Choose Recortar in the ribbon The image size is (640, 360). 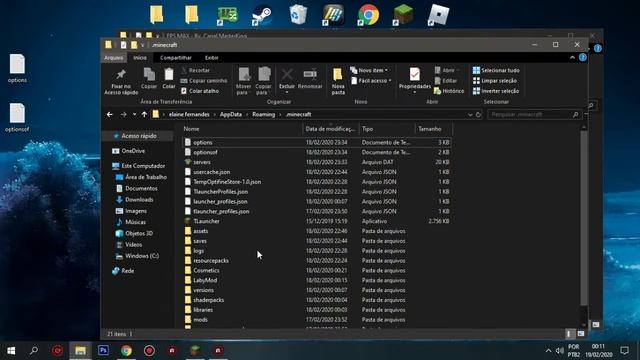click(196, 70)
